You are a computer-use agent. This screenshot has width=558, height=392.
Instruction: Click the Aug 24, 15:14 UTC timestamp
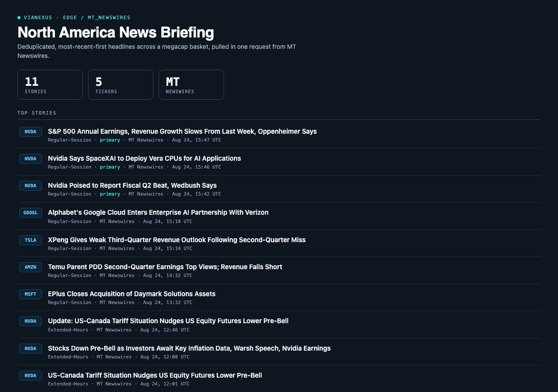[x=168, y=249]
